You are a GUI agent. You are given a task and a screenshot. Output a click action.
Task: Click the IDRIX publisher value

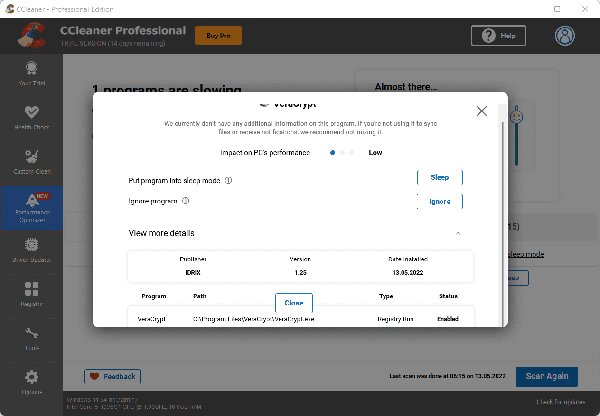coord(193,273)
